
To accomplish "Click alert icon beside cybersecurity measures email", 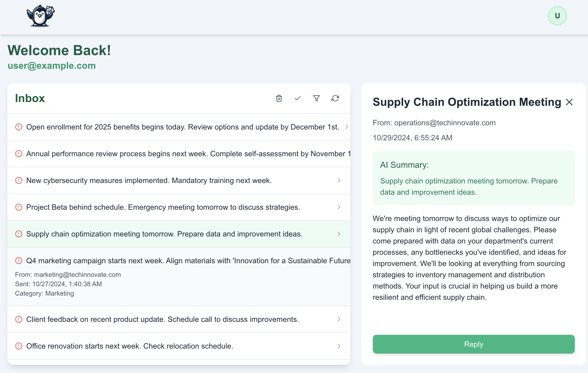I will [x=19, y=180].
